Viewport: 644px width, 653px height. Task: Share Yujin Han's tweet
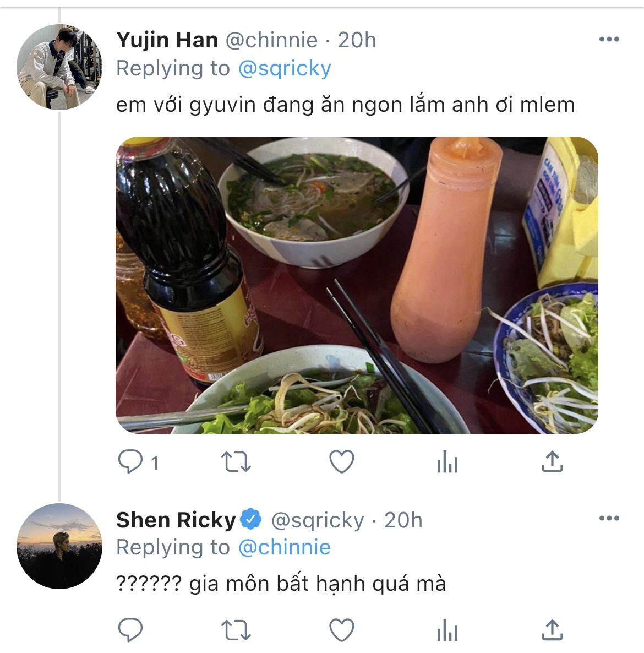[552, 462]
